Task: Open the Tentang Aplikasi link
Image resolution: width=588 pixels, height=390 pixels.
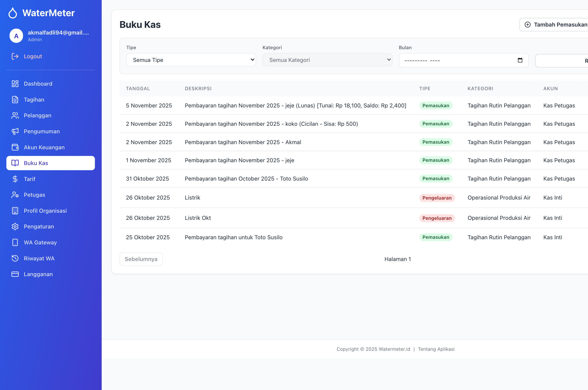Action: [x=436, y=349]
